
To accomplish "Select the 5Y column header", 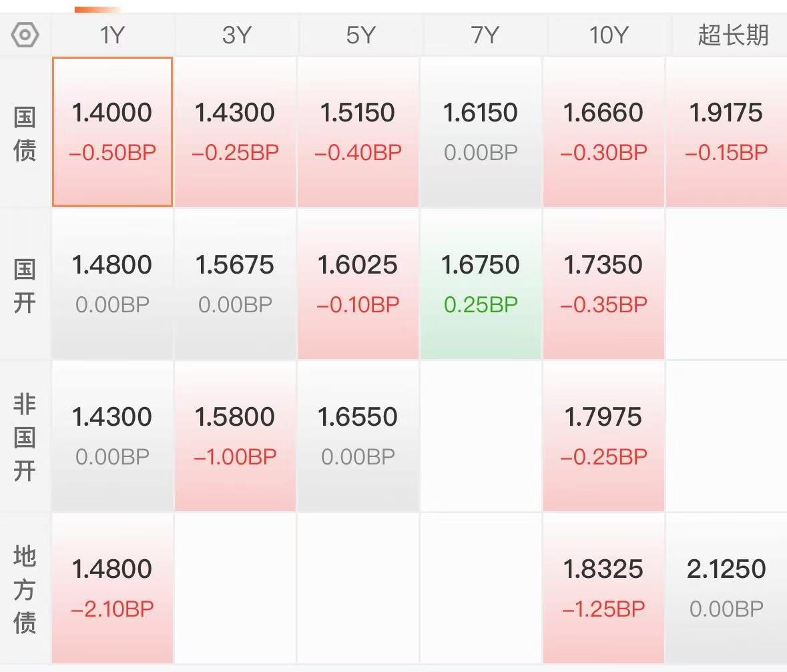I will (359, 35).
